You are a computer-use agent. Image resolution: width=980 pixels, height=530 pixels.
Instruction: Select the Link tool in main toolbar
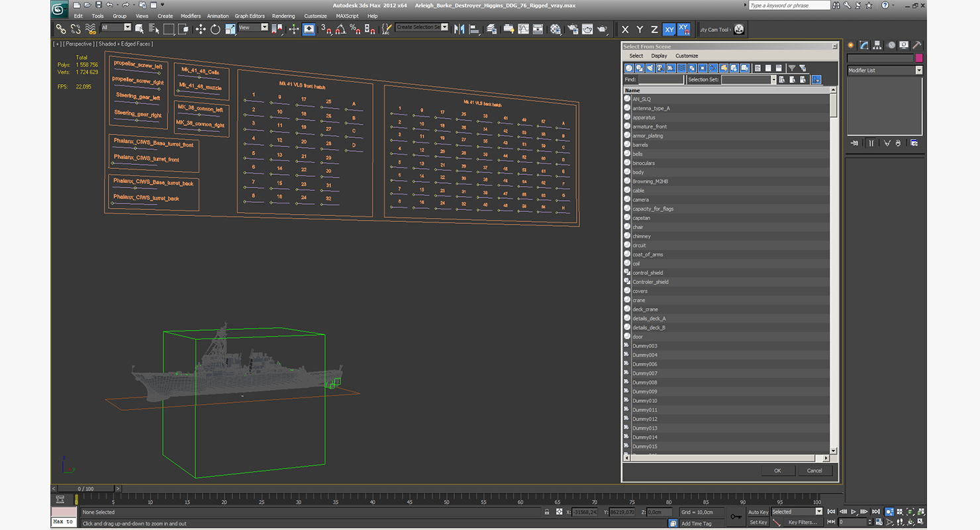[x=61, y=29]
